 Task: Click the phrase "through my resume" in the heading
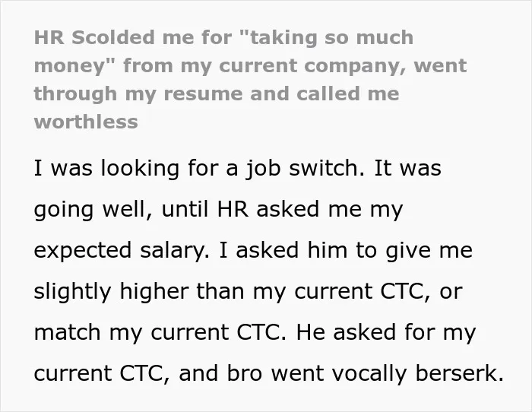138,94
